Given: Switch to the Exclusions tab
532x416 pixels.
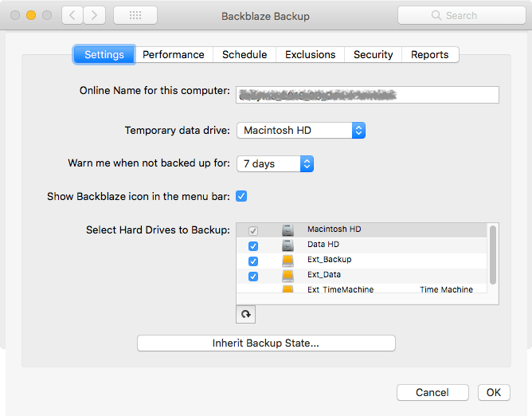Looking at the screenshot, I should pos(310,54).
